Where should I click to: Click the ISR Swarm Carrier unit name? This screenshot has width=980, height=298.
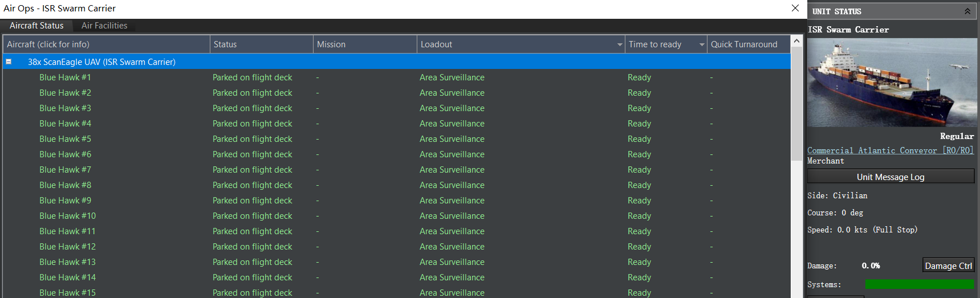click(x=848, y=30)
